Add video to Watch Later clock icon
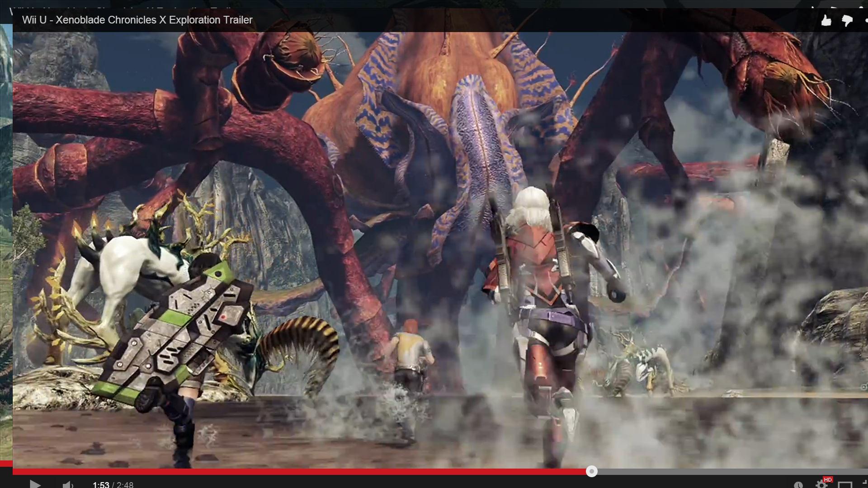The width and height of the screenshot is (868, 488). pos(798,485)
